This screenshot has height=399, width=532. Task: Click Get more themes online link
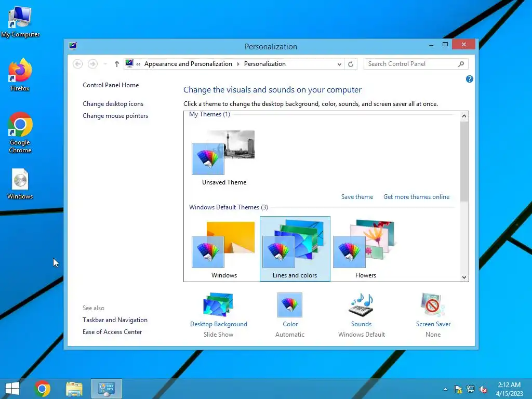point(416,197)
